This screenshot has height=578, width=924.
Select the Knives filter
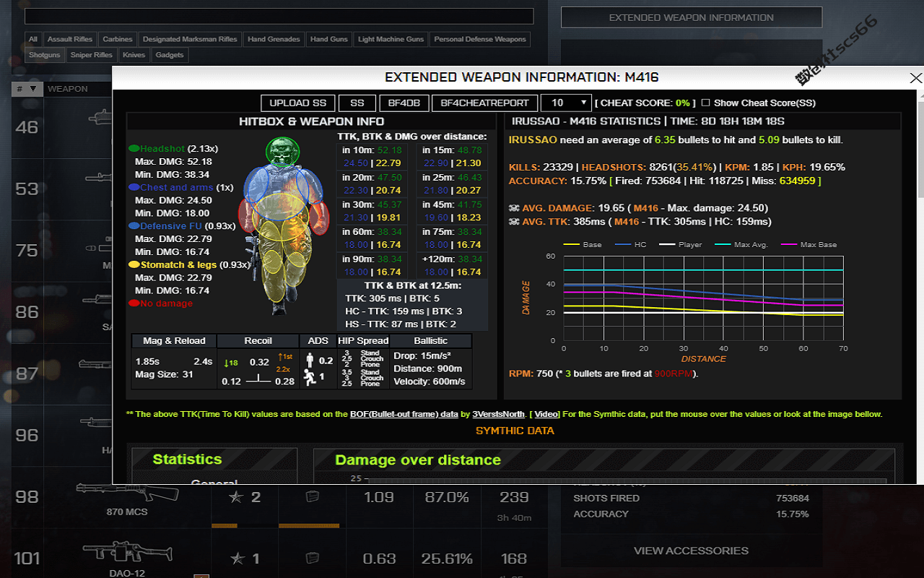pos(134,55)
